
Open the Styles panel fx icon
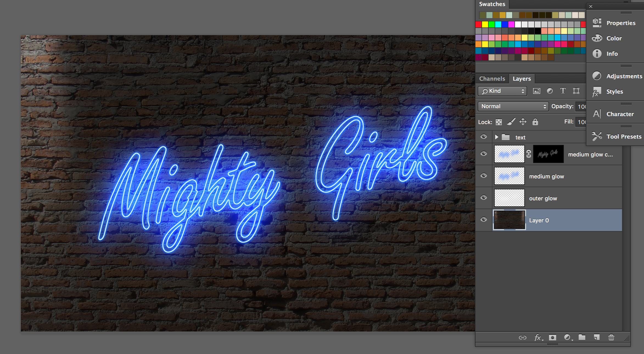(x=597, y=92)
